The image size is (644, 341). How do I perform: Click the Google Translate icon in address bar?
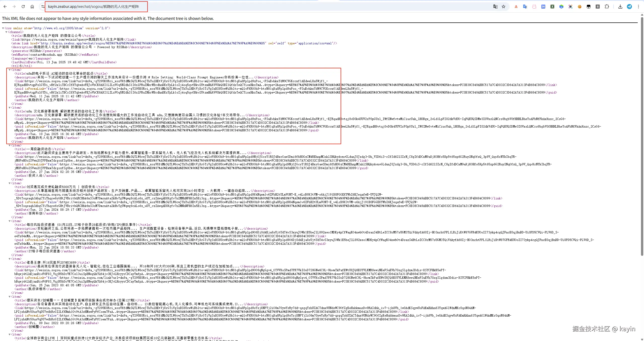pos(495,7)
